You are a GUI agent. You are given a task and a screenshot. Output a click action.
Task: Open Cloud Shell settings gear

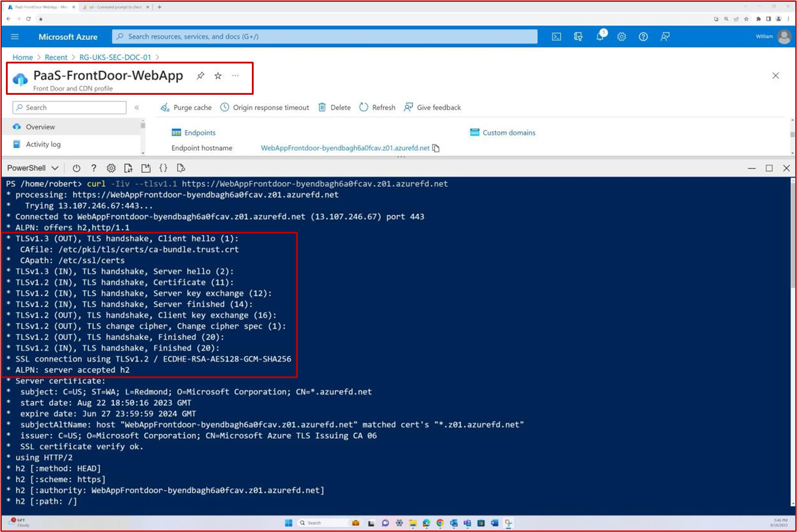click(x=111, y=168)
